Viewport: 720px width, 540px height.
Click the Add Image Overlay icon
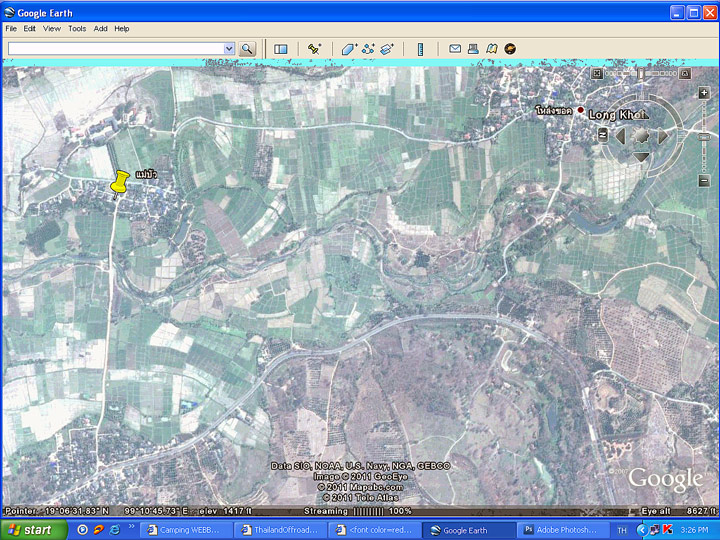pos(386,48)
